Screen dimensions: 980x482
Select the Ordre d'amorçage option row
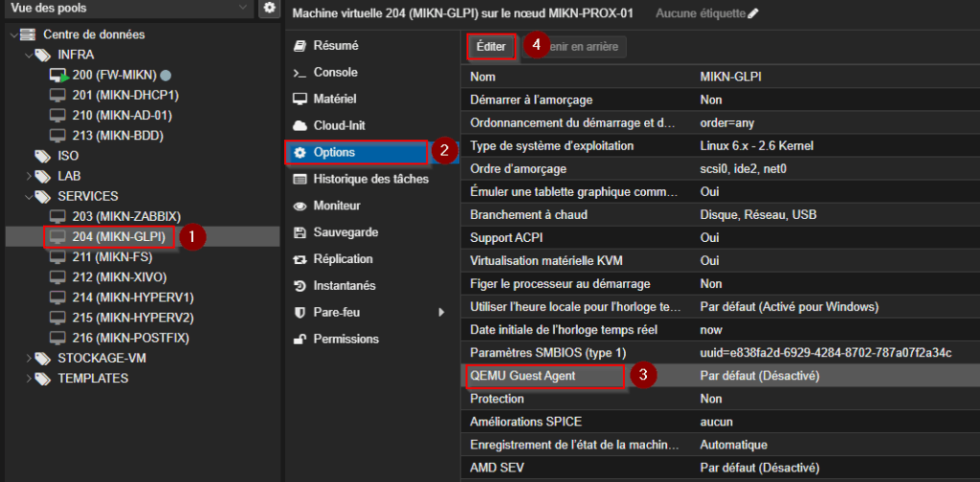pos(721,168)
